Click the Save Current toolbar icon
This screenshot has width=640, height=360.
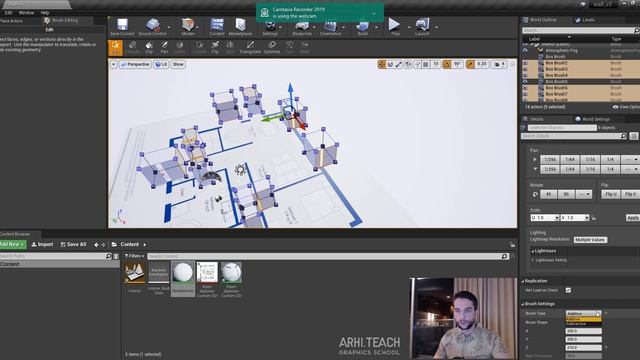pos(122,27)
